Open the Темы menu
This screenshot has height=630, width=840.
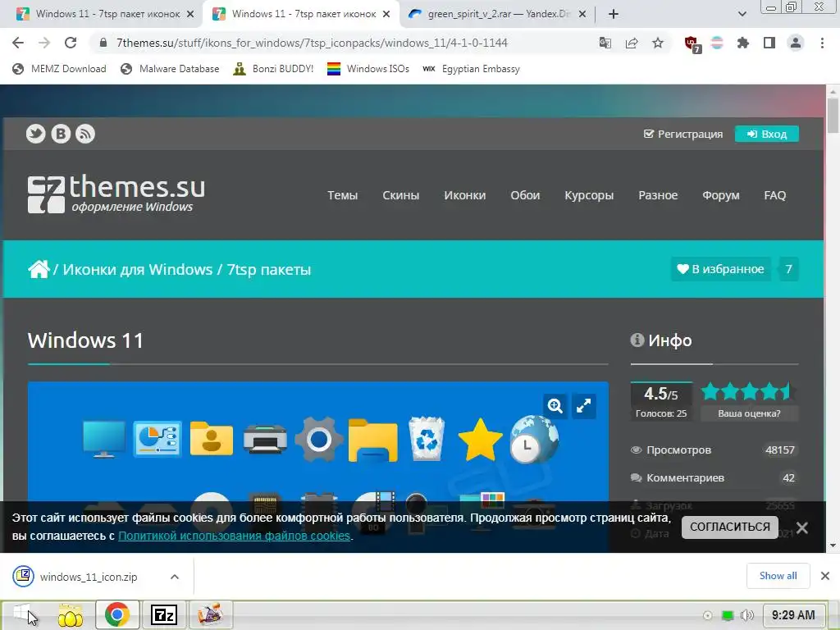pyautogui.click(x=342, y=195)
